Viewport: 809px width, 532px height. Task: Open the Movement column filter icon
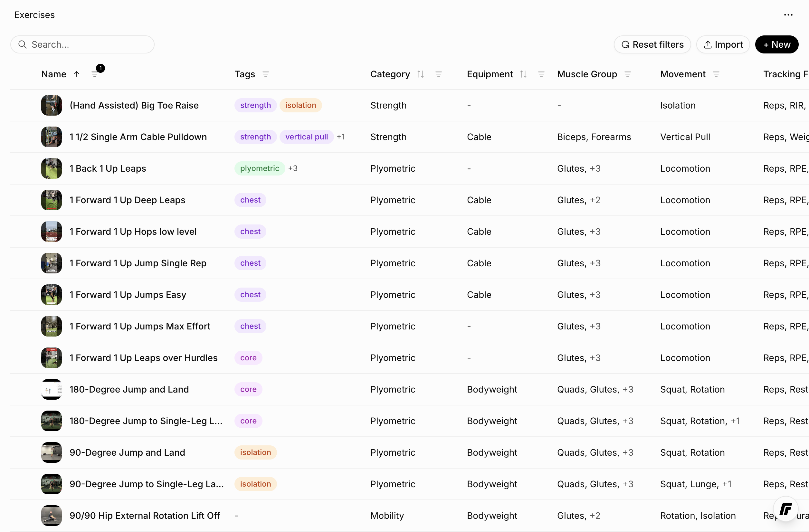pos(716,74)
